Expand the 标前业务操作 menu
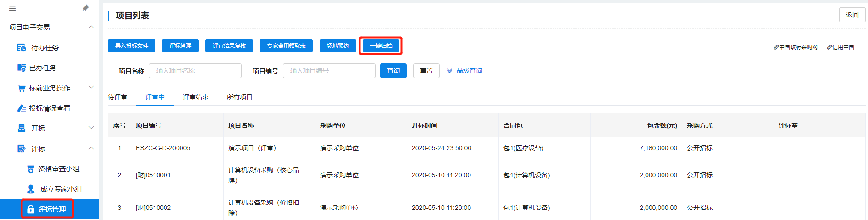The height and width of the screenshot is (220, 868). coord(91,88)
